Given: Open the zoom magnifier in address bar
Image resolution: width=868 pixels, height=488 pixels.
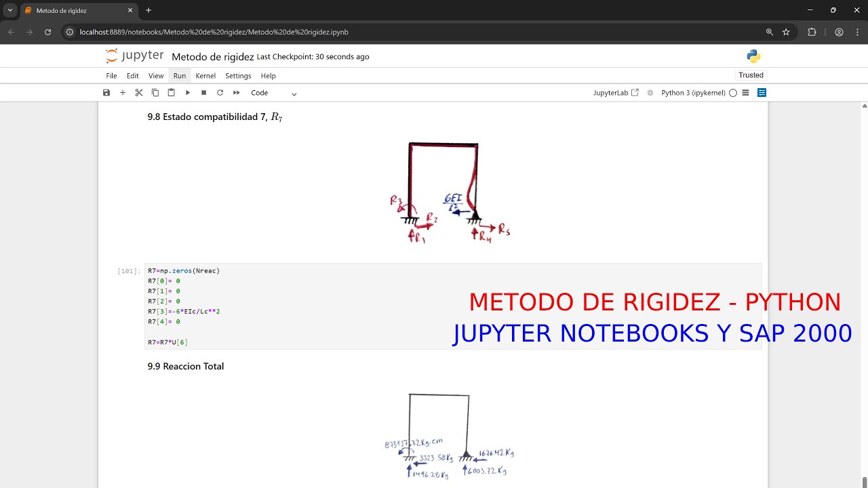Looking at the screenshot, I should click(770, 32).
